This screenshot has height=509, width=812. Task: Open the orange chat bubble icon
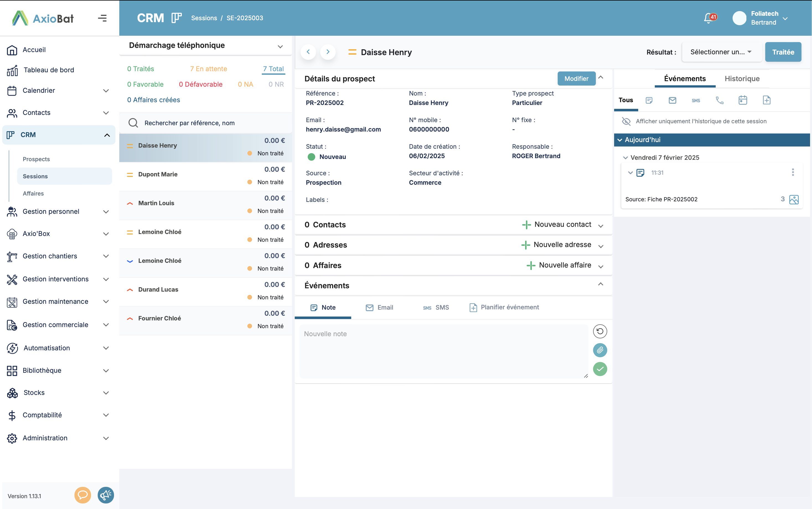pyautogui.click(x=82, y=495)
